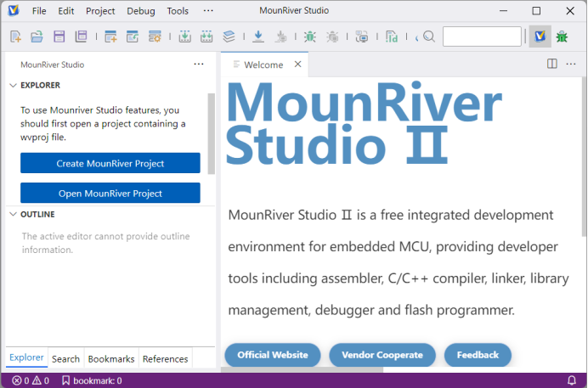Open the Edit menu

point(66,11)
